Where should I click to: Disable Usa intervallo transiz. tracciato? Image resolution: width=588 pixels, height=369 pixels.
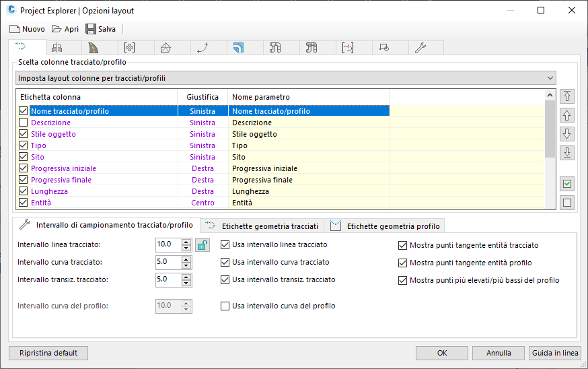pos(225,279)
